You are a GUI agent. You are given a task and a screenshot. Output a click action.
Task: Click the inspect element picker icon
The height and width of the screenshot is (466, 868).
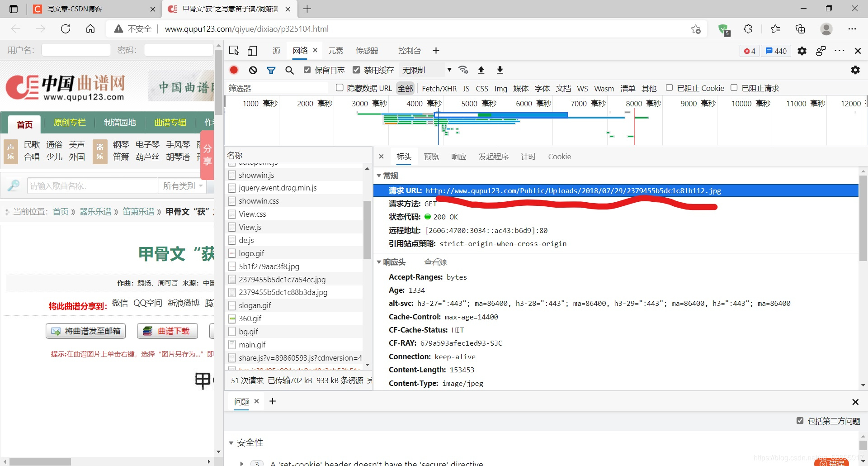tap(234, 51)
